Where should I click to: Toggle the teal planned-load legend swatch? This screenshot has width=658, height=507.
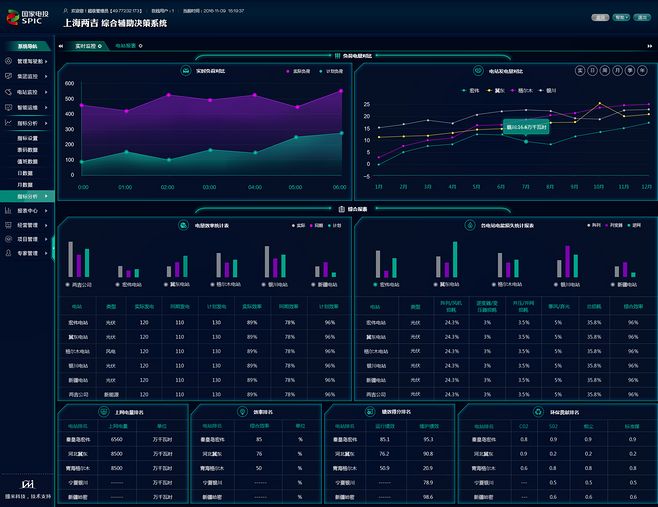321,71
